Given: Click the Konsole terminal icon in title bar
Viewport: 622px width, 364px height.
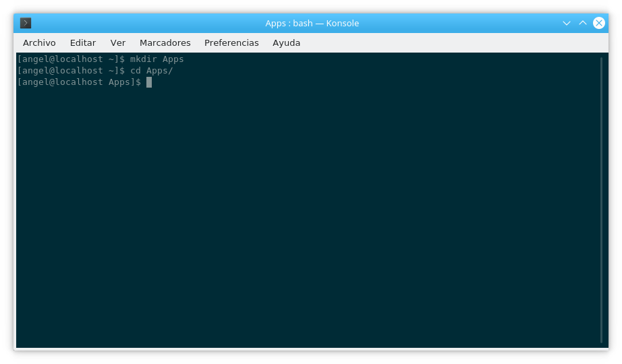Looking at the screenshot, I should click(x=26, y=23).
